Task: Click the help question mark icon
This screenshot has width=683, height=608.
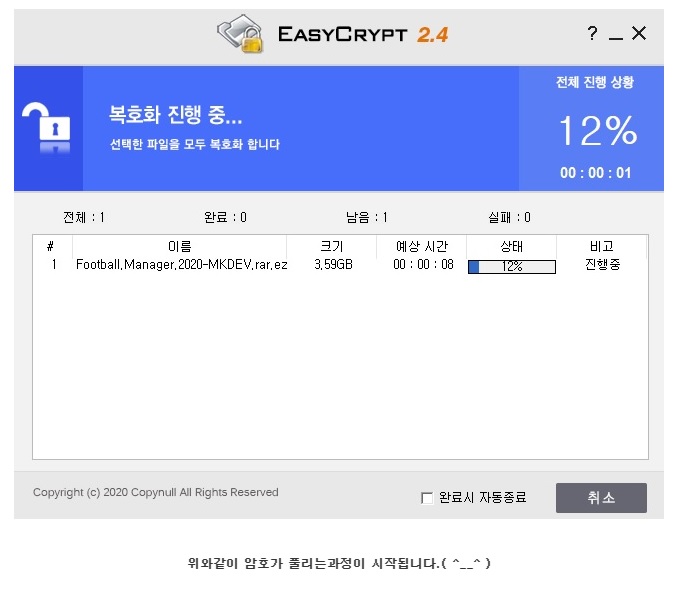Action: pyautogui.click(x=592, y=33)
